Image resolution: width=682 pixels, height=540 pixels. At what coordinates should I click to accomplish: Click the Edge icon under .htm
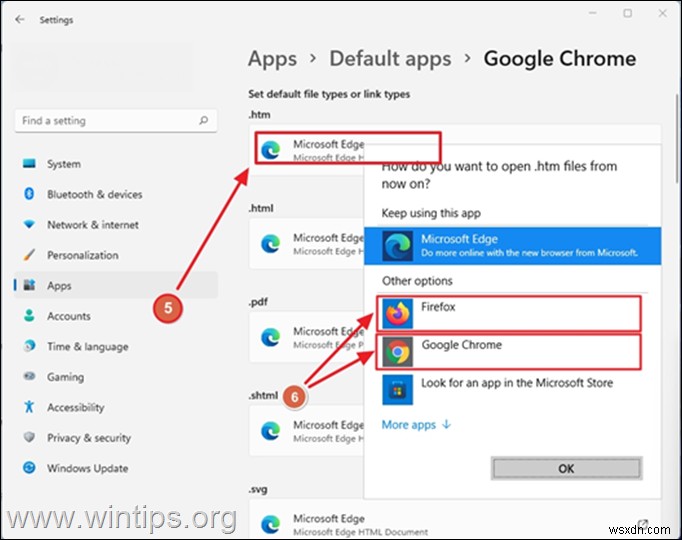click(x=271, y=150)
